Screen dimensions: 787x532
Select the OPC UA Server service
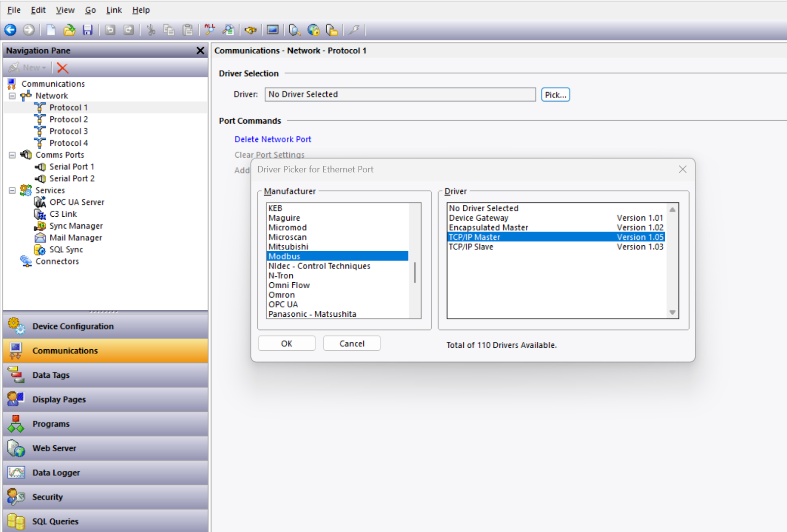76,202
